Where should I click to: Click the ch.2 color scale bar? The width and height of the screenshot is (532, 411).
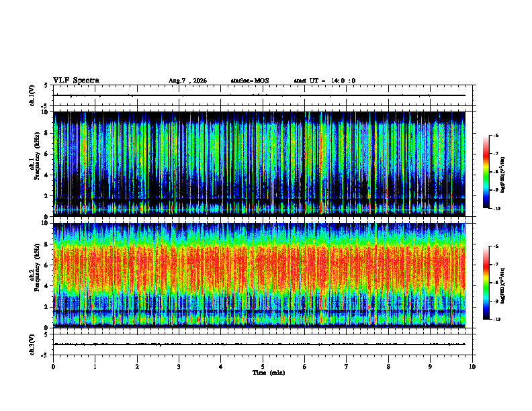point(486,283)
